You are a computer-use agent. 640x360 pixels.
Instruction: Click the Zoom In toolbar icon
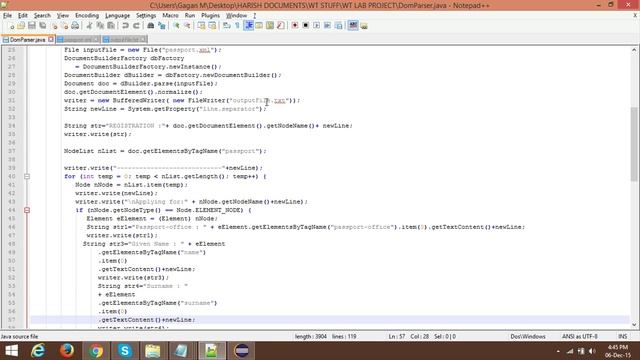pyautogui.click(x=176, y=26)
